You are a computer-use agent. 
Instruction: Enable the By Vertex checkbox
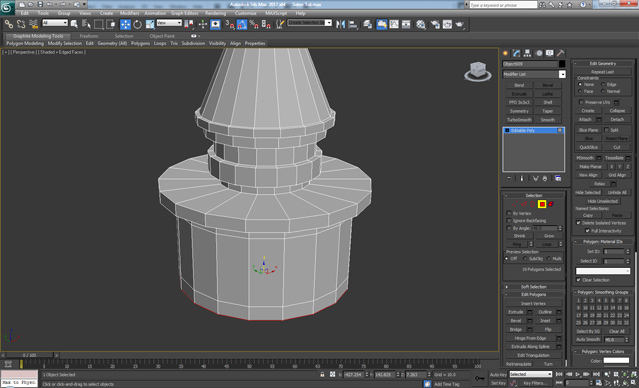pyautogui.click(x=509, y=213)
